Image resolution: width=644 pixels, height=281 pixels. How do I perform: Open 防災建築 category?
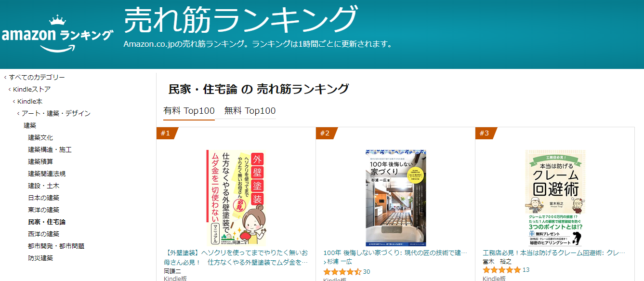40,258
